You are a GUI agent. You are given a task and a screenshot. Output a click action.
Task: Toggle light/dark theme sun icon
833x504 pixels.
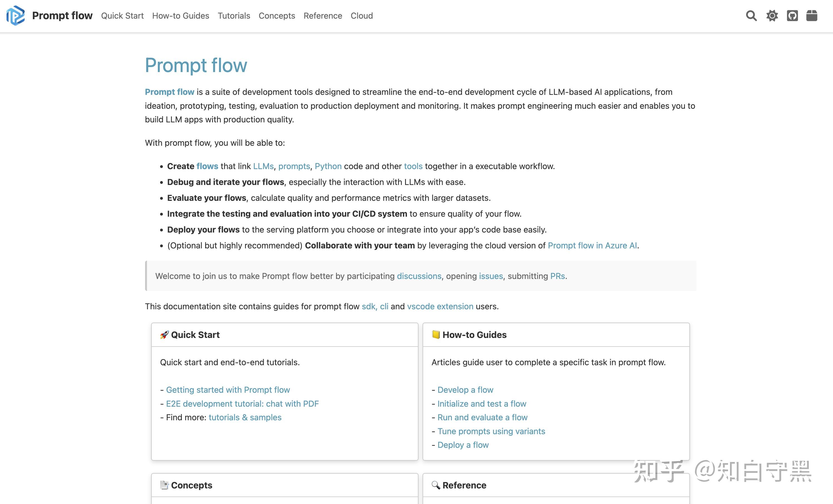[x=772, y=16]
